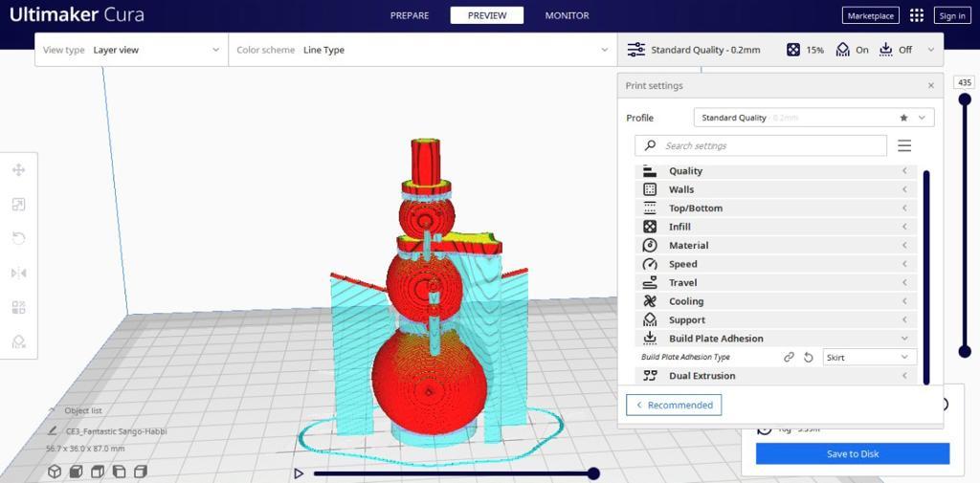Viewport: 980px width, 483px height.
Task: Collapse the Build Plate Adhesion category
Action: click(x=775, y=339)
